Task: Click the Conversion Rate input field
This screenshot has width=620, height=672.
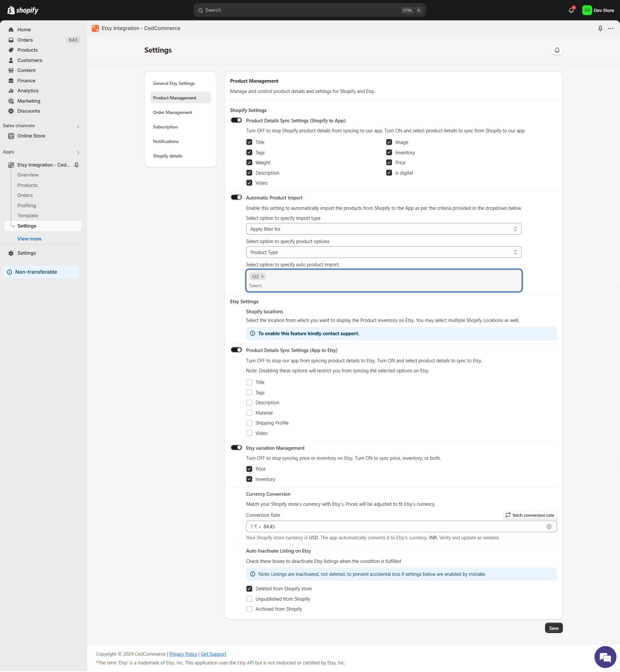Action: (401, 526)
